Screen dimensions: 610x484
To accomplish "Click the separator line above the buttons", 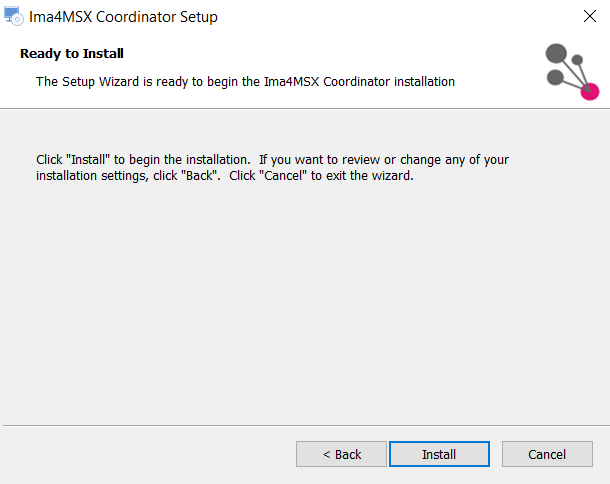I will click(x=305, y=425).
